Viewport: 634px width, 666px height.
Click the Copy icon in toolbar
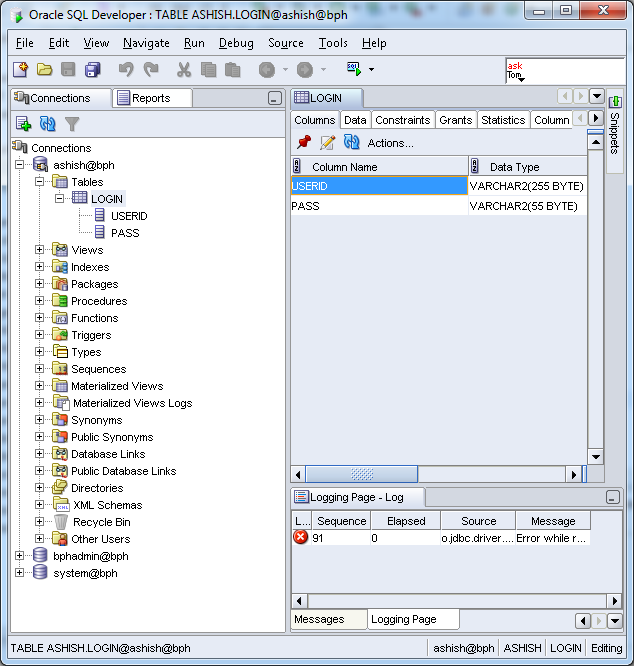pos(208,69)
